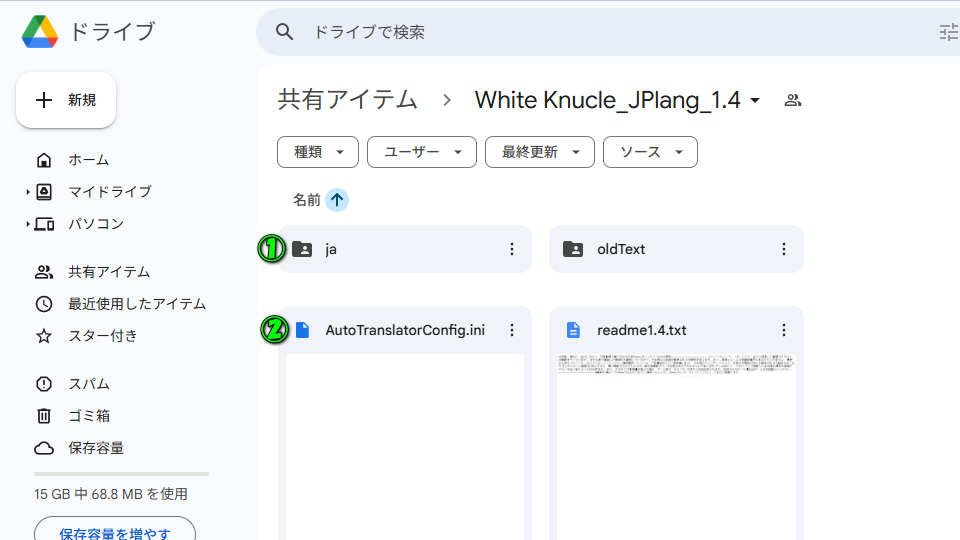960x540 pixels.
Task: Open more actions for oldText folder
Action: click(784, 249)
